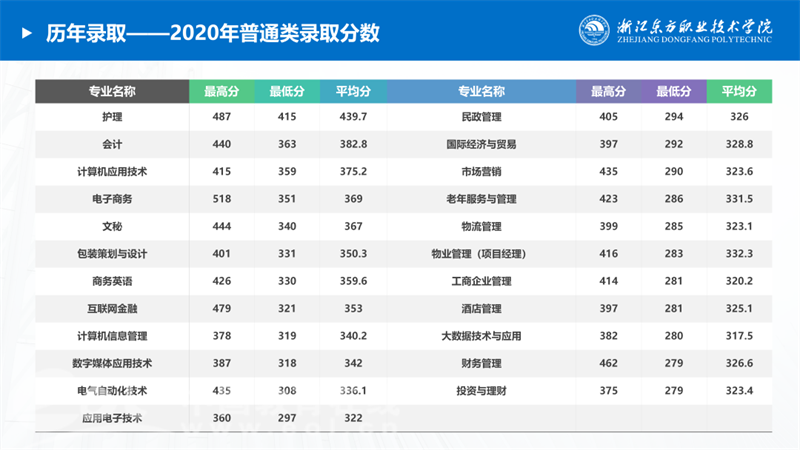Click the 互联网金融 major cell
Image resolution: width=800 pixels, height=450 pixels.
112,309
